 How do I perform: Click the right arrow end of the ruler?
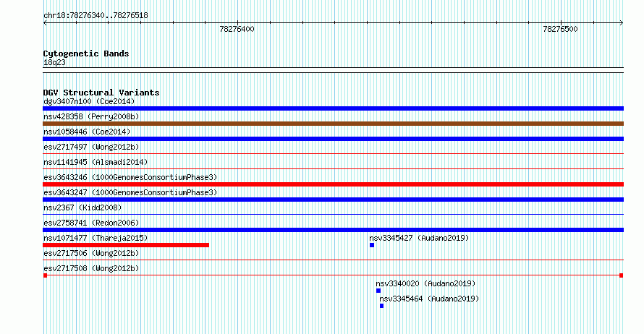pyautogui.click(x=622, y=23)
